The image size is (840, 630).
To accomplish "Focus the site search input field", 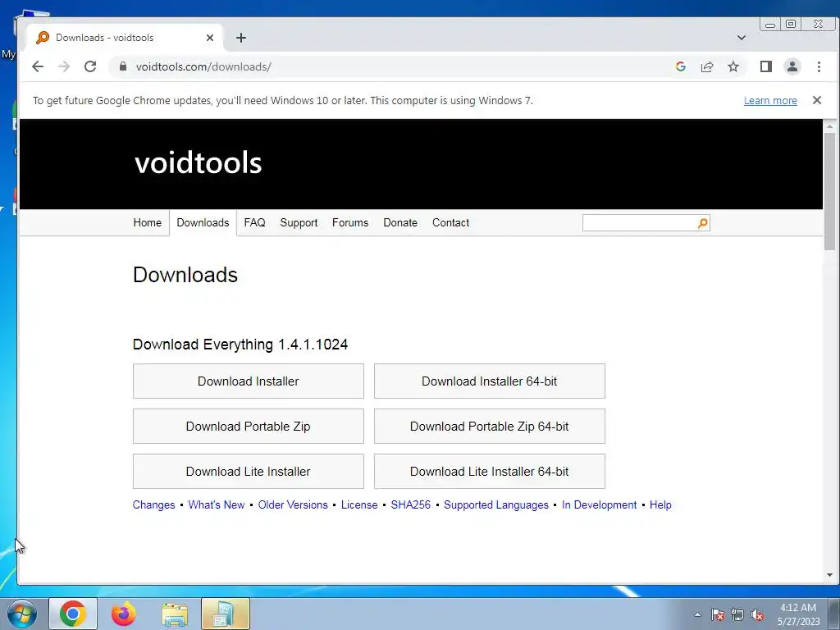I will pyautogui.click(x=640, y=223).
